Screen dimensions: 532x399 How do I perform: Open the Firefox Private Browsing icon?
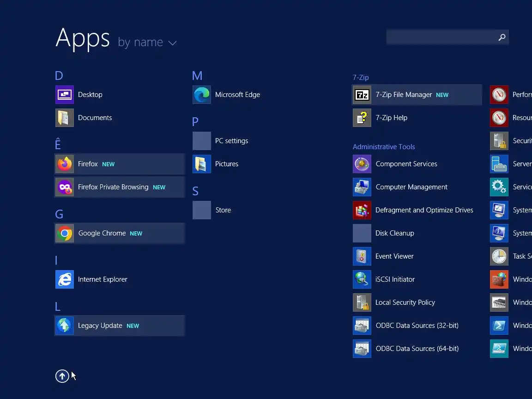pos(65,187)
